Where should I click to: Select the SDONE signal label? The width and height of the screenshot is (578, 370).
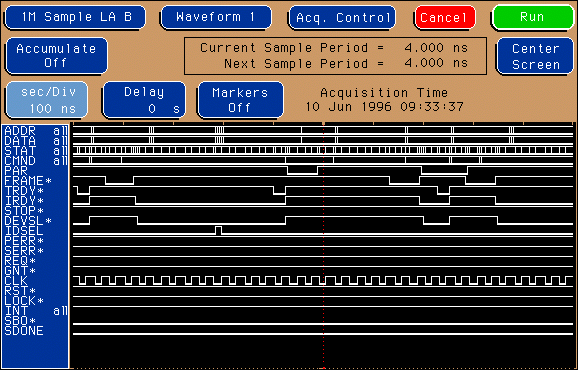(24, 331)
